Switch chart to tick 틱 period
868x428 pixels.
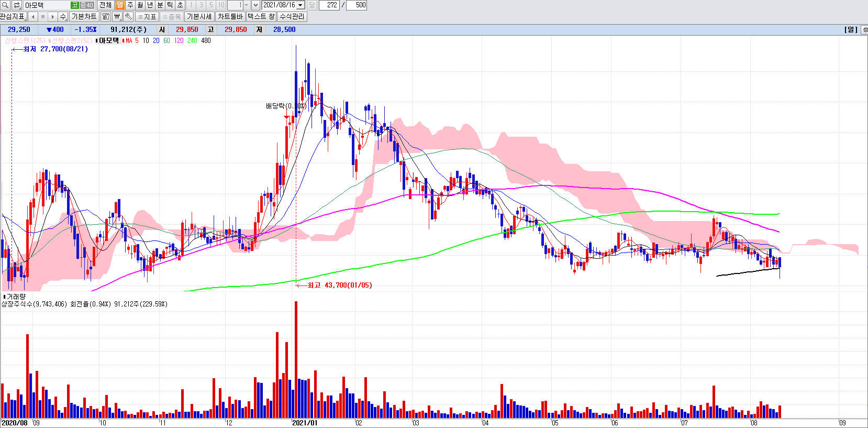pyautogui.click(x=170, y=5)
